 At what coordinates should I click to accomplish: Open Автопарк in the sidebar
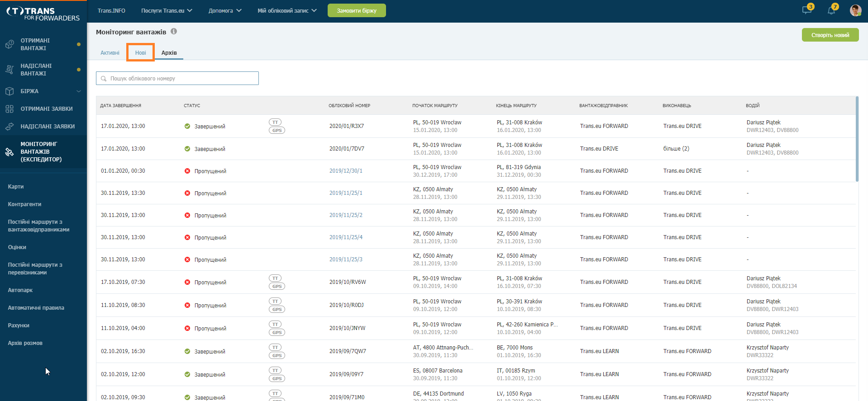[x=20, y=290]
